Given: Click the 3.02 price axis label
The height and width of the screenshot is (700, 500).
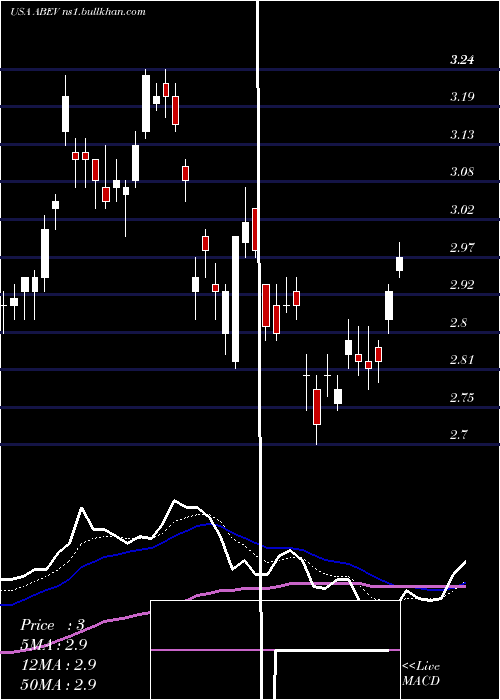Looking at the screenshot, I should pos(462,209).
